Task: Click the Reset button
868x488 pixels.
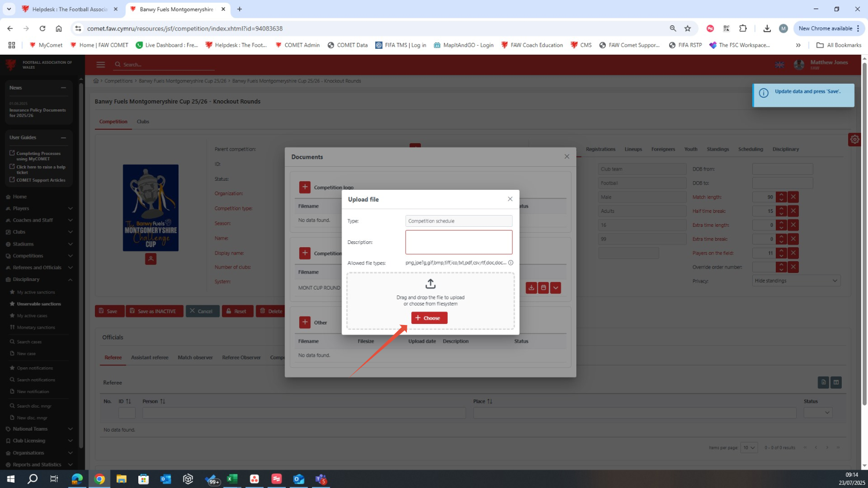Action: pos(236,311)
